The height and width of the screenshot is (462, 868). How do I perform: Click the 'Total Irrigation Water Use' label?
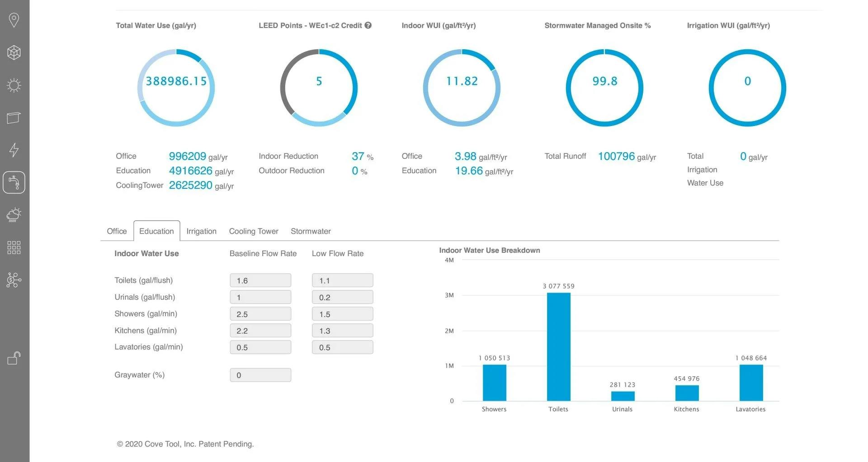tap(705, 169)
